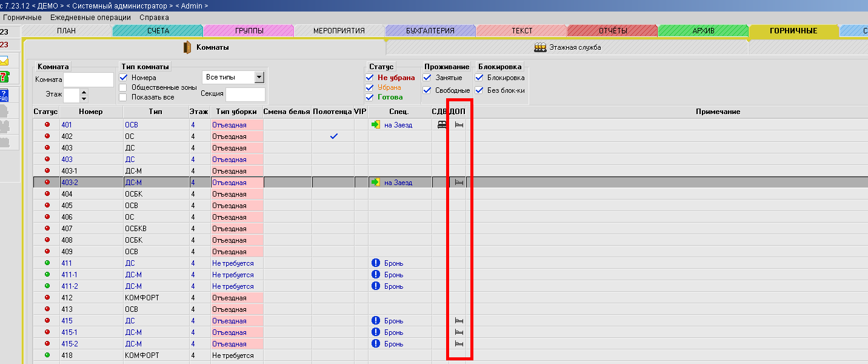Open the 'Ежедневные операции' menu

coord(90,18)
